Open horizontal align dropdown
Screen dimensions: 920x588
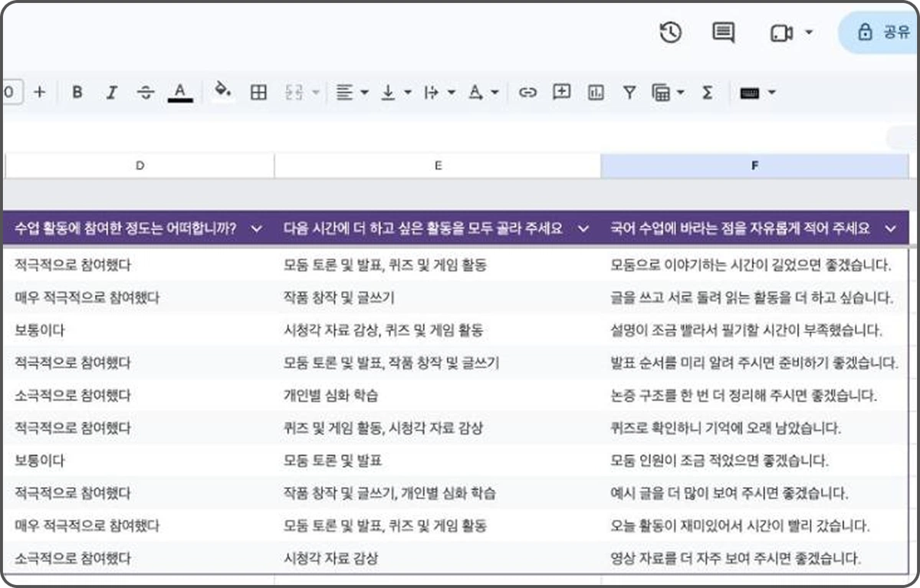[x=353, y=92]
